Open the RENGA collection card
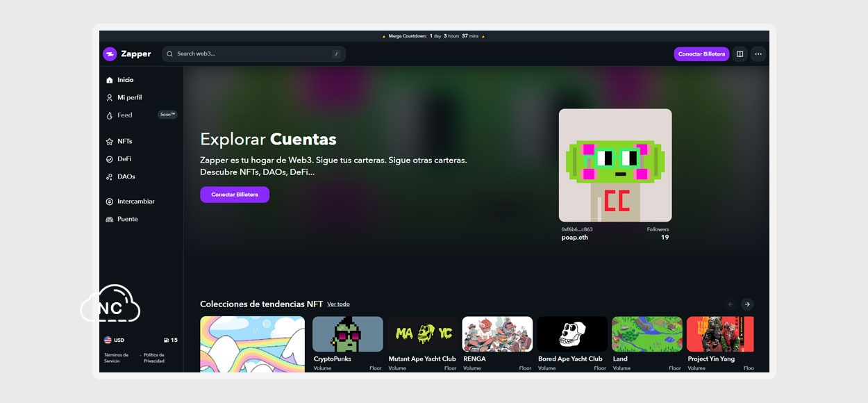 (x=497, y=344)
